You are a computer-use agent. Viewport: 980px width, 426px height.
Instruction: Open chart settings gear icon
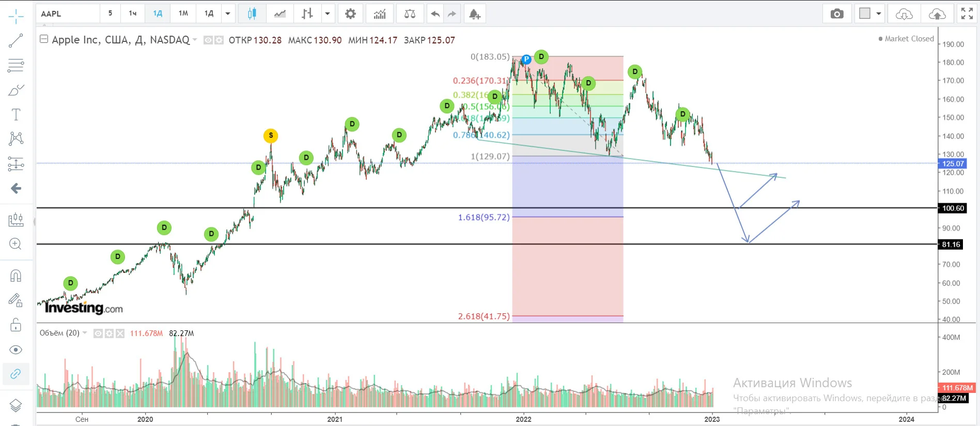[x=350, y=13]
